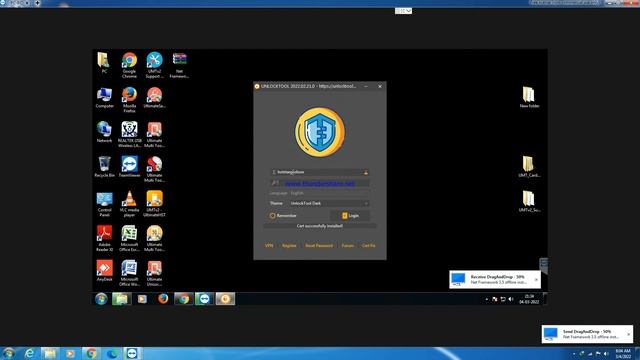Click the remote volume tray icon

click(x=511, y=299)
